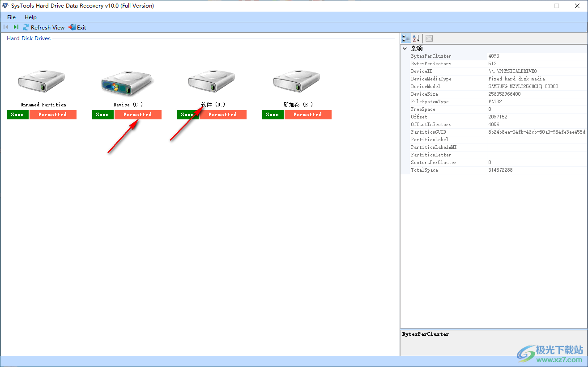Switch property grid to Categorized view
Viewport: 588px width, 367px height.
pos(406,38)
